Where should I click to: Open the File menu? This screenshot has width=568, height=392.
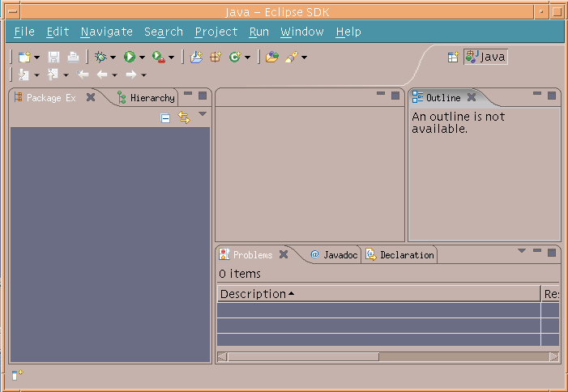24,32
